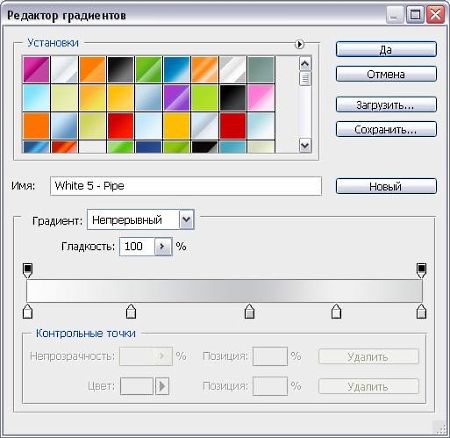
Task: Open the Гладкость slider popup arrow
Action: 163,247
